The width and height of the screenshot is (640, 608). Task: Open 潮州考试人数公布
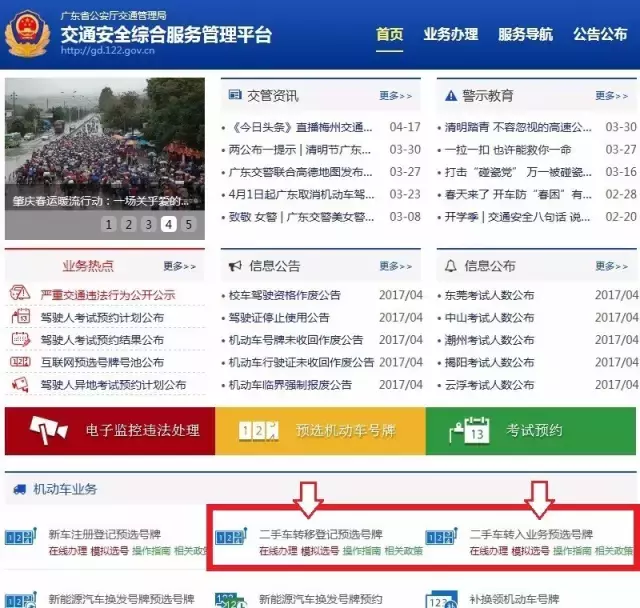coord(489,340)
